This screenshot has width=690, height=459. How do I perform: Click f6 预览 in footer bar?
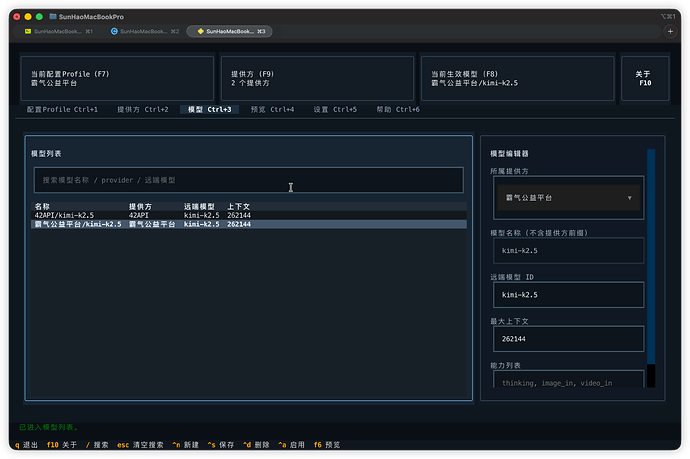[x=327, y=445]
